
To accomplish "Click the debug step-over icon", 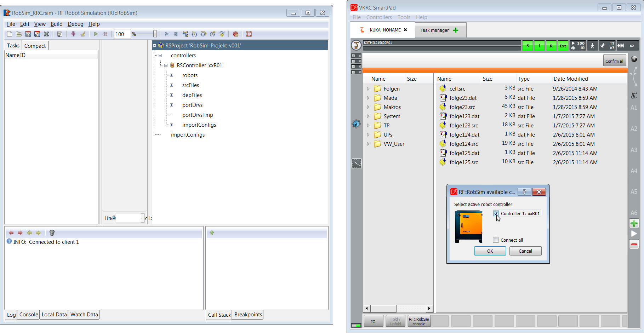I will [x=204, y=34].
